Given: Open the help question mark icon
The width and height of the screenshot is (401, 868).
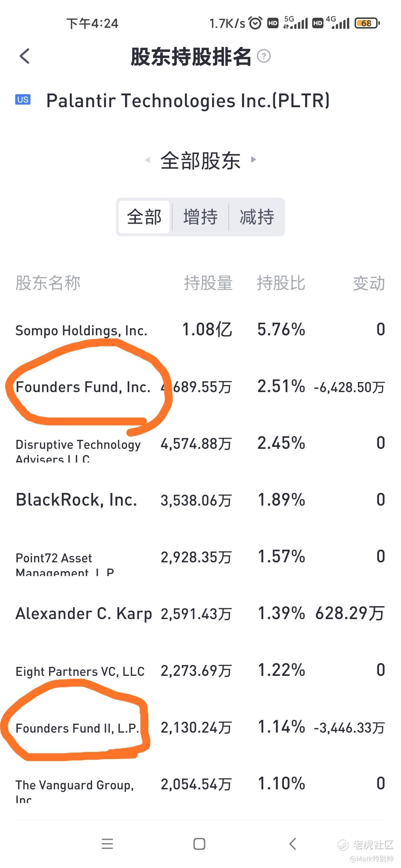Looking at the screenshot, I should tap(264, 56).
